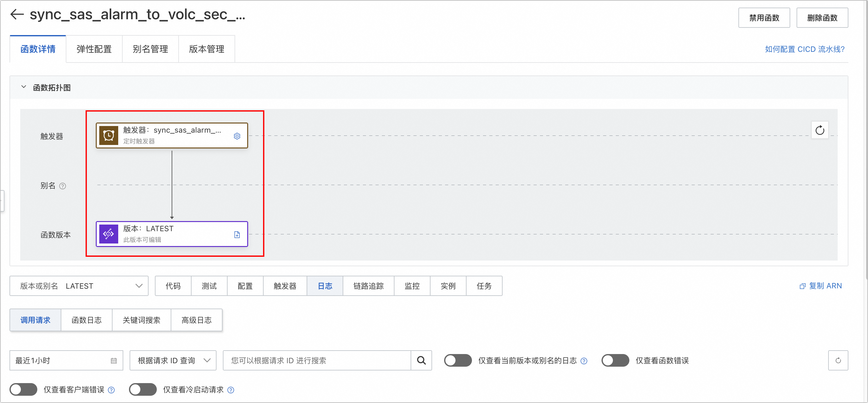Click help icon next to 别名

coord(63,186)
